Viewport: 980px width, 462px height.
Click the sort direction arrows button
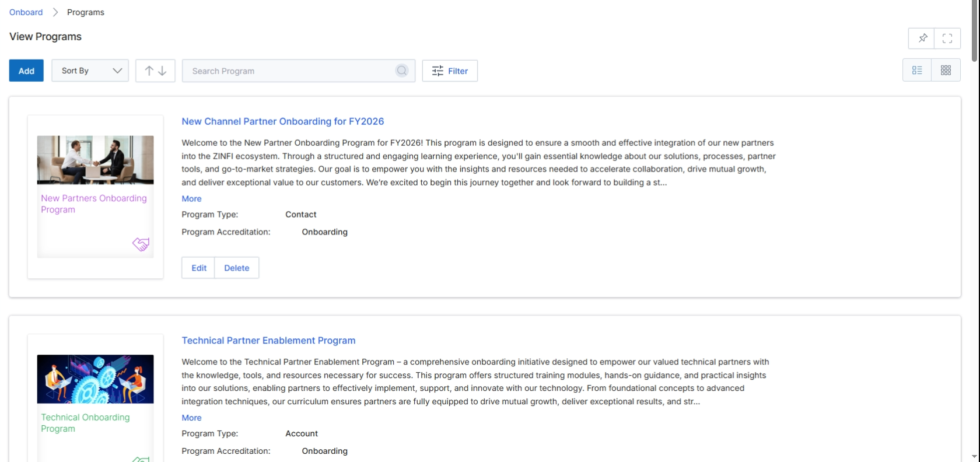point(155,71)
